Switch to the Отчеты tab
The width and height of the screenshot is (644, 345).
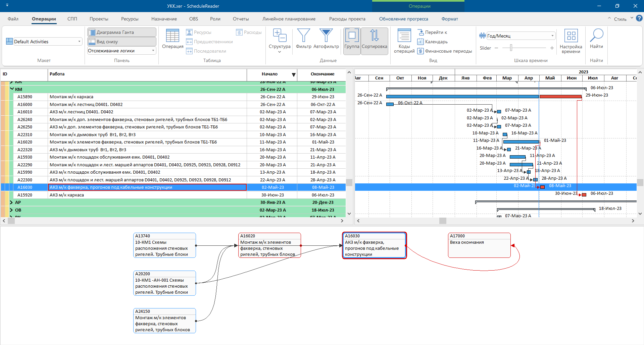(241, 19)
